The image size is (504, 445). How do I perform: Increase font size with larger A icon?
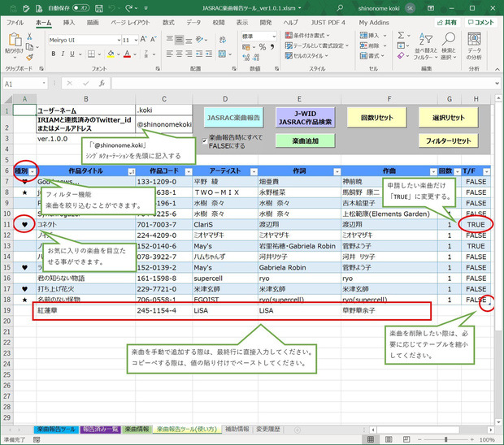[x=143, y=40]
